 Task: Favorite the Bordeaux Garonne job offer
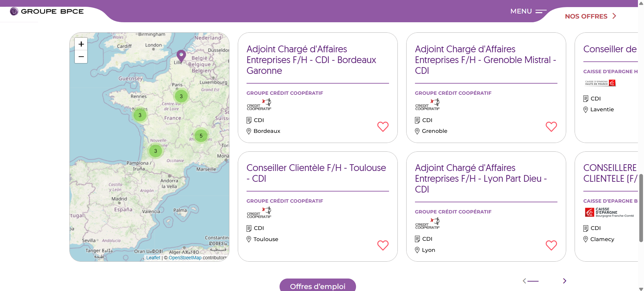pos(383,126)
